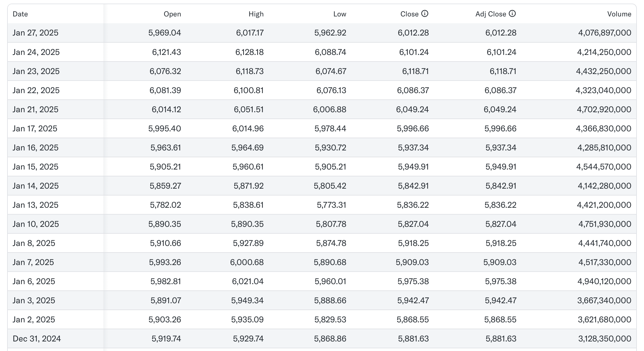Click the Adj Close header text
644x351 pixels.
(x=490, y=14)
